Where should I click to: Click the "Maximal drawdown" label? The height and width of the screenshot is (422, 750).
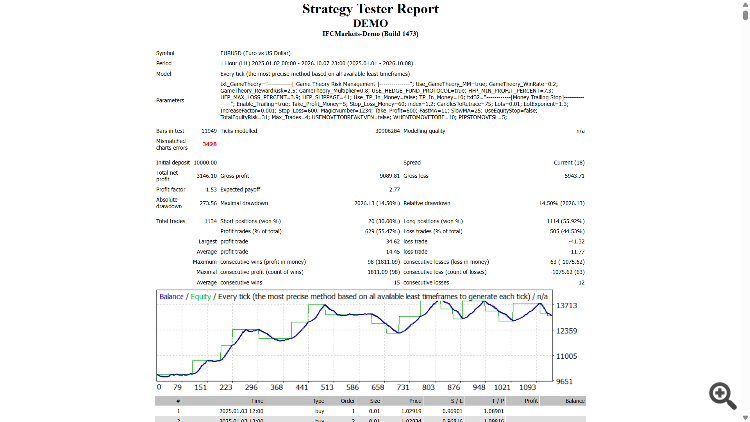(244, 203)
